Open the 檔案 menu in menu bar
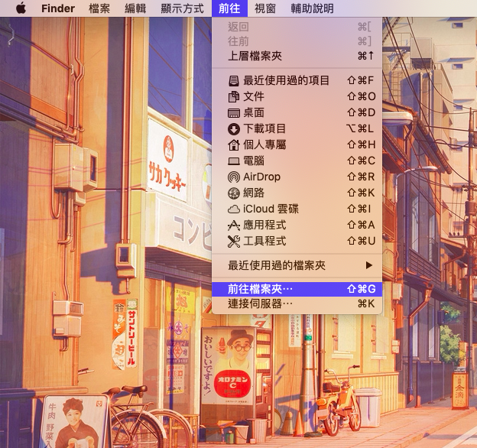This screenshot has height=448, width=477. coord(99,8)
